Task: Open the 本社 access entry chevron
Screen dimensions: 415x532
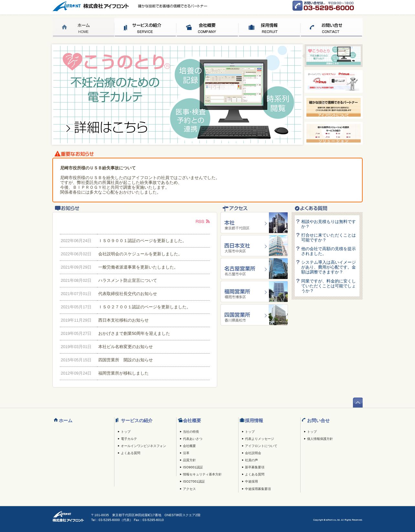Action: (x=266, y=223)
